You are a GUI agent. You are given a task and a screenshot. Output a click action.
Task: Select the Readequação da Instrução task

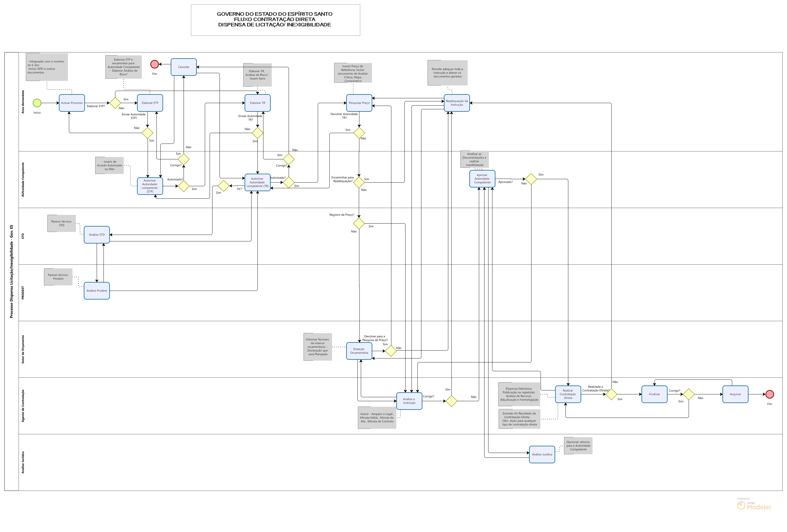pyautogui.click(x=457, y=103)
